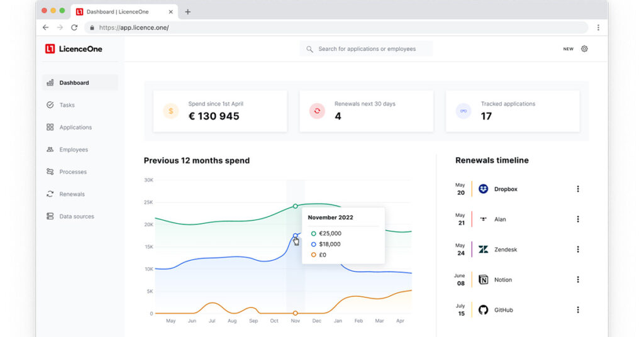Go to Tasks in sidebar

tap(67, 105)
